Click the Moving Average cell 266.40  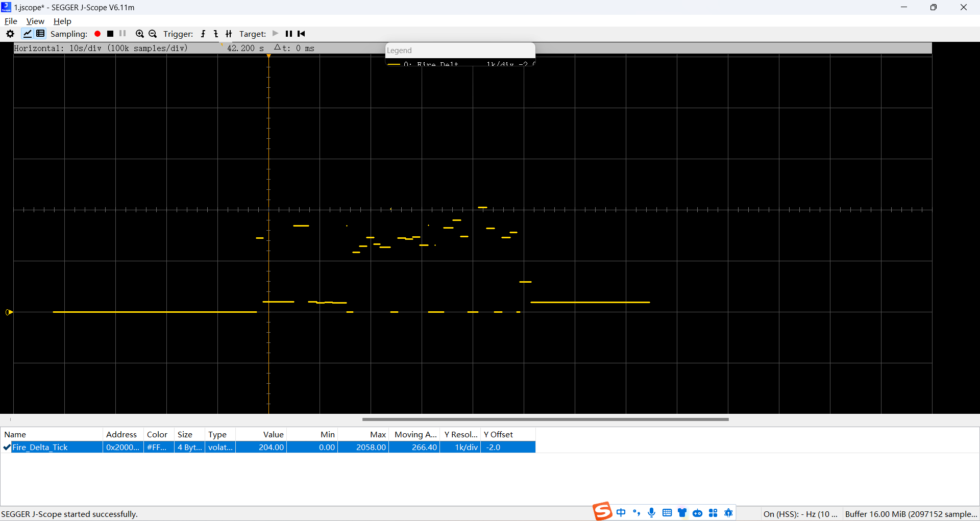pos(414,447)
